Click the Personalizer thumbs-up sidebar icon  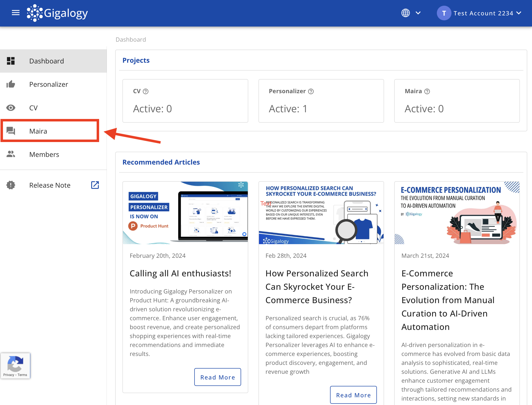(x=11, y=84)
